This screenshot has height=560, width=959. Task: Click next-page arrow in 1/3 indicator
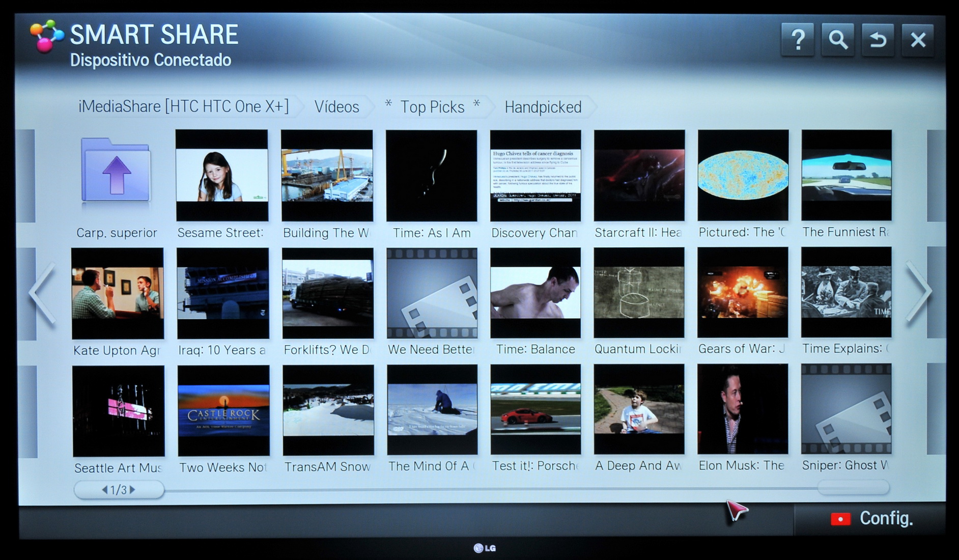pos(133,490)
